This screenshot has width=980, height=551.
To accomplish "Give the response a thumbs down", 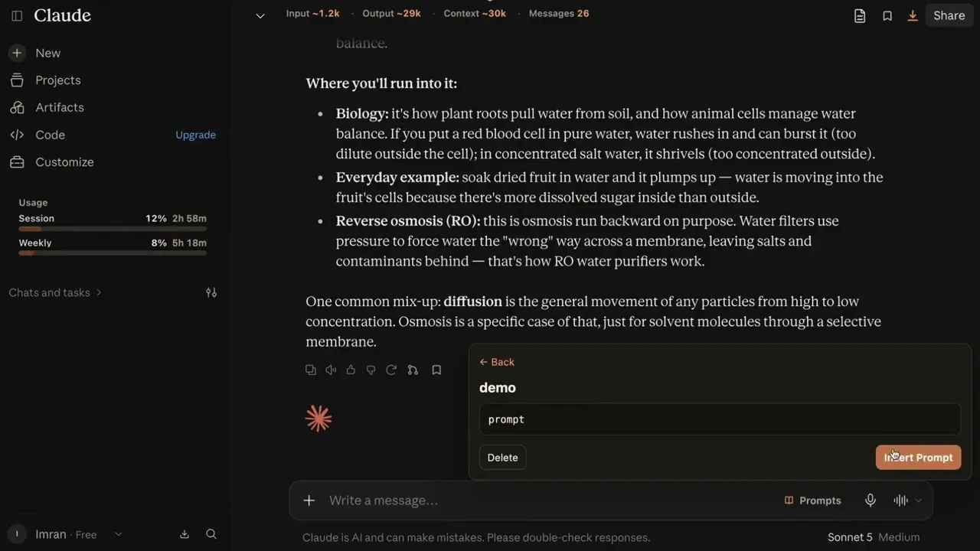I will click(x=371, y=370).
